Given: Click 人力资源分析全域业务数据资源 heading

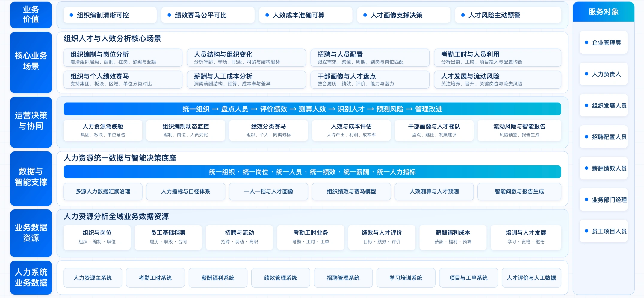Looking at the screenshot, I should point(116,216).
